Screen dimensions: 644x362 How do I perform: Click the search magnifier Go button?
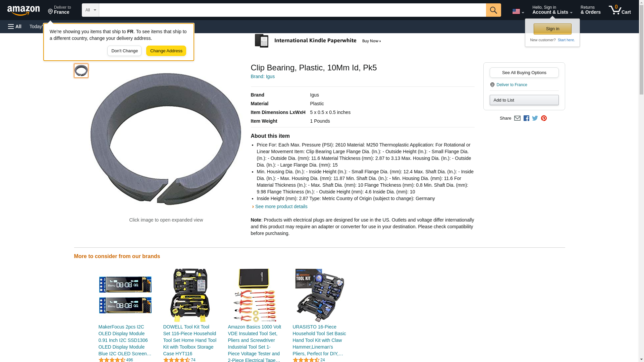(493, 10)
